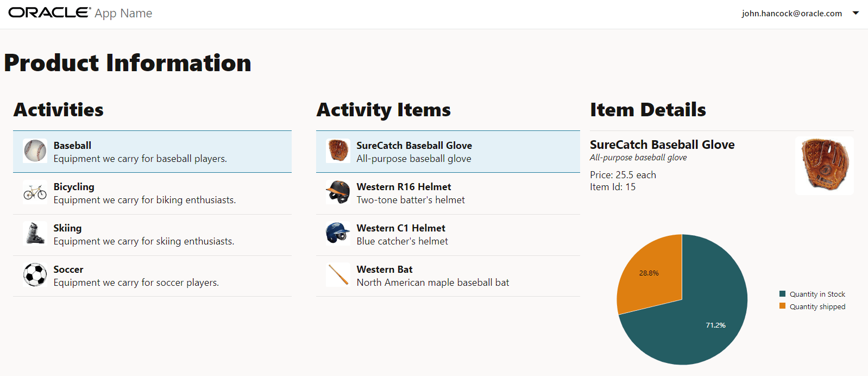This screenshot has height=376, width=868.
Task: Click the john.hancock@oracle.com user menu
Action: coord(791,14)
